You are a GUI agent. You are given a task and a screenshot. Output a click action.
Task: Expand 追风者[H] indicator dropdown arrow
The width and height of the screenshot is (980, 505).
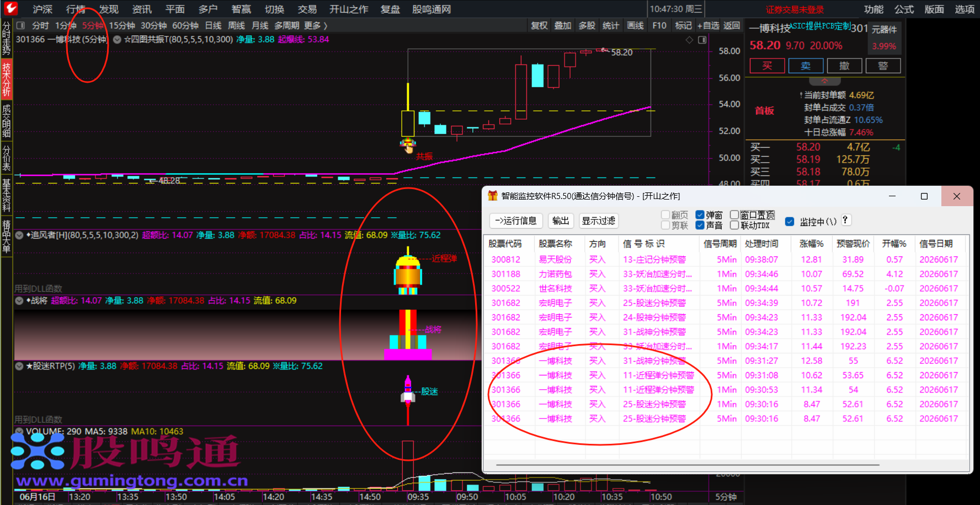point(19,235)
